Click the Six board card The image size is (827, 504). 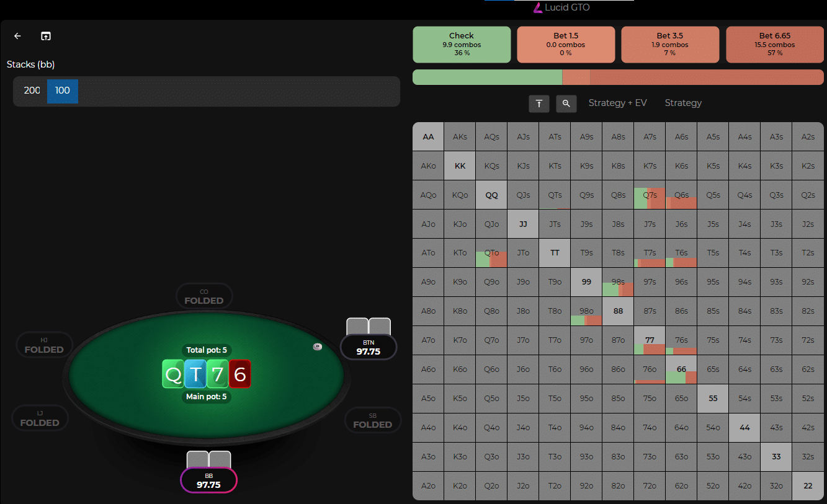click(x=239, y=374)
